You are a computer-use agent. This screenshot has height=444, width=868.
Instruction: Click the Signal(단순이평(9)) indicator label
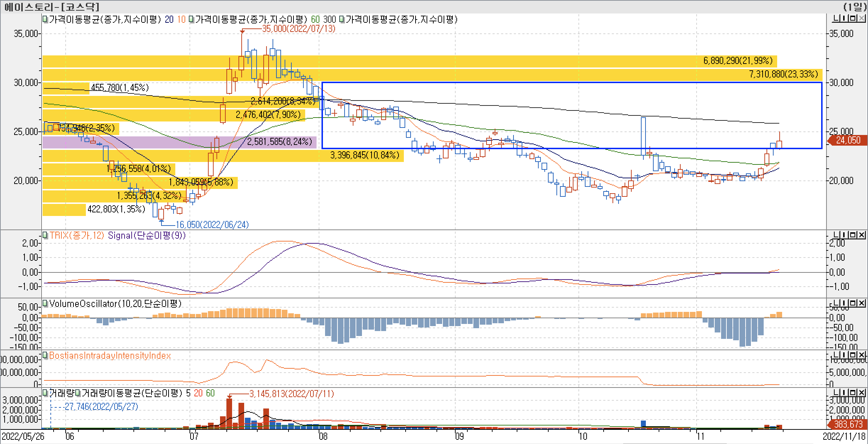click(x=147, y=235)
